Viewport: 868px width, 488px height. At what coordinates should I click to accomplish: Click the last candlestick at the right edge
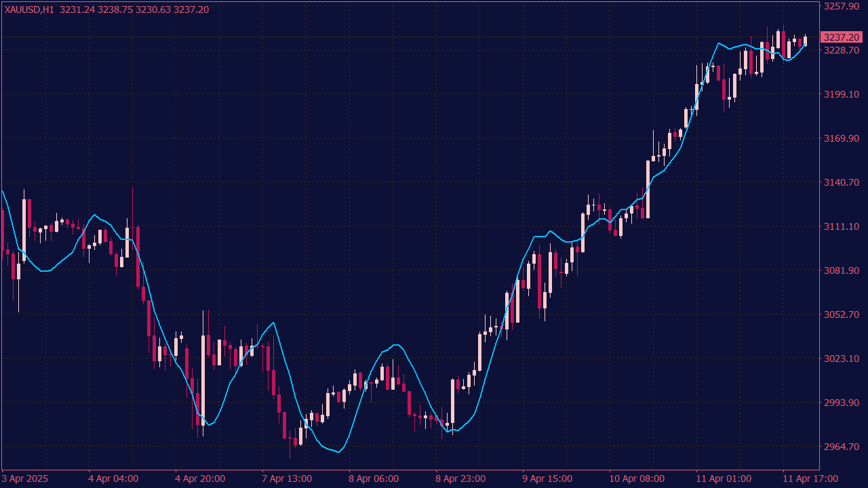pos(806,40)
